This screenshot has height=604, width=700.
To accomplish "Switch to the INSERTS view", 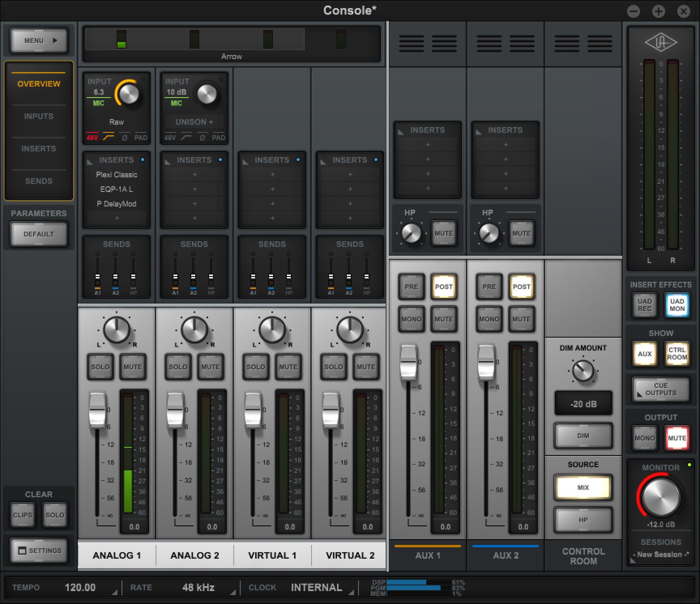I will point(39,149).
